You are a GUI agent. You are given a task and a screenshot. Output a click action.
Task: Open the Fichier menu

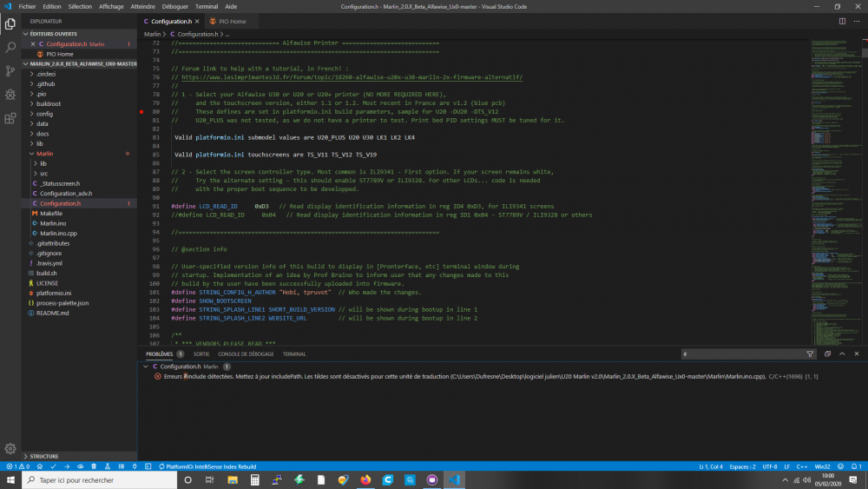(x=27, y=7)
